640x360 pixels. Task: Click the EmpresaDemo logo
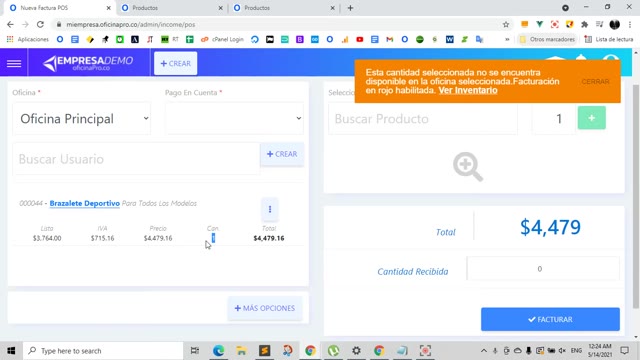(88, 63)
